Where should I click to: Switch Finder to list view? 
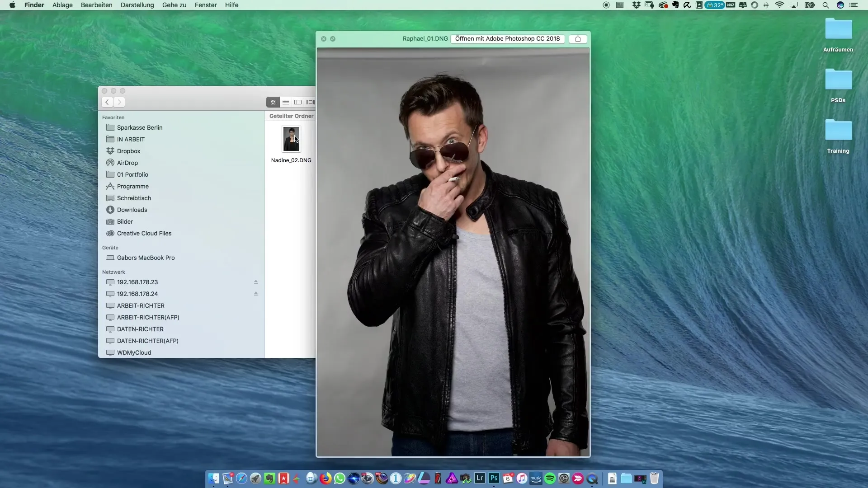point(285,102)
